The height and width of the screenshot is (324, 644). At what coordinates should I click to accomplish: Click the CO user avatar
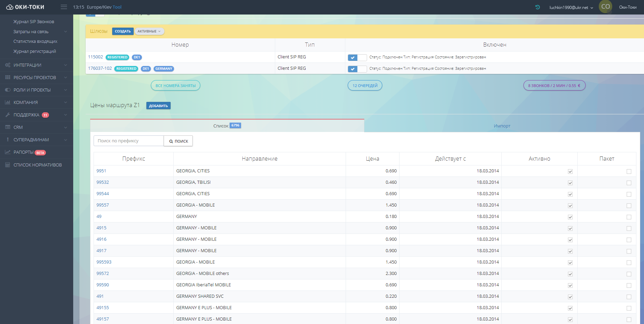tap(605, 7)
